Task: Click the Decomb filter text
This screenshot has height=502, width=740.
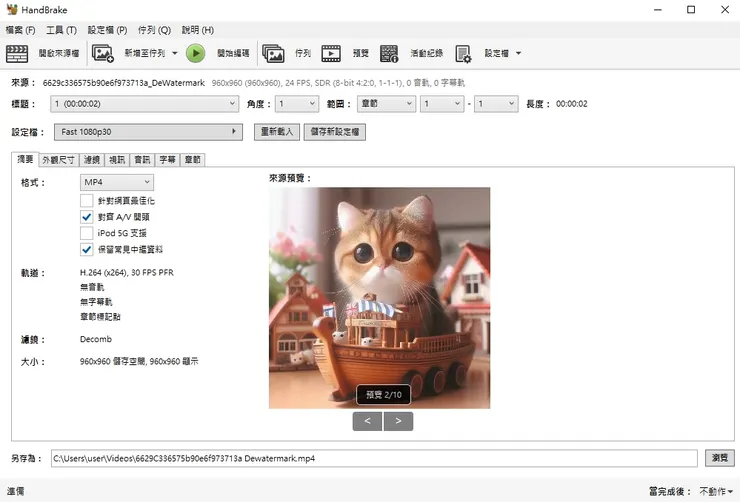Action: coord(96,339)
